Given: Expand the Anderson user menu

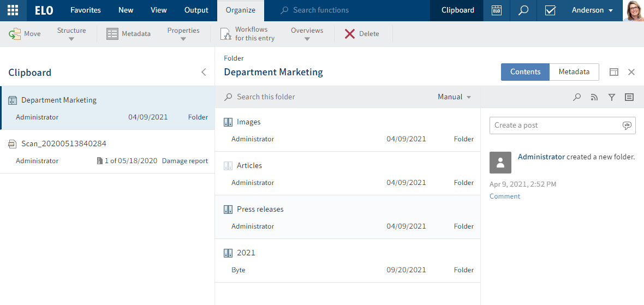Looking at the screenshot, I should click(592, 10).
